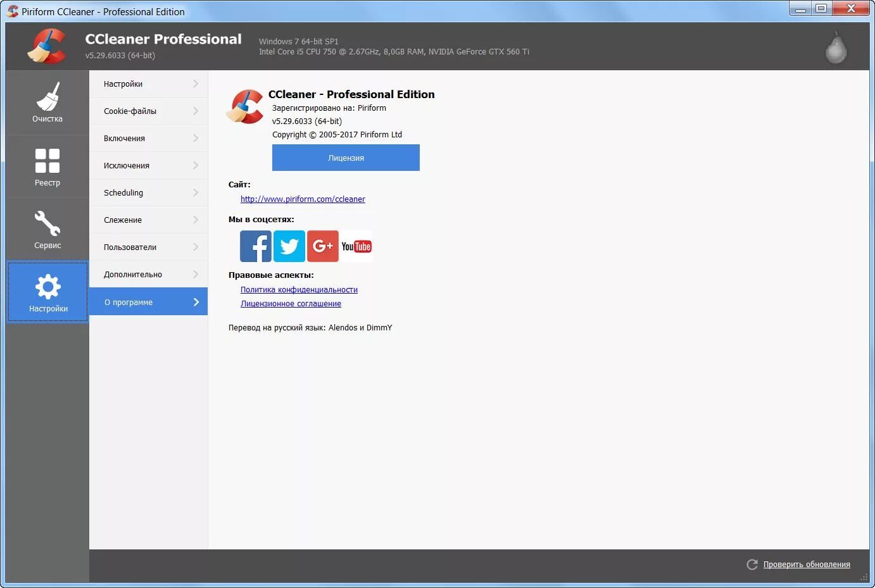The height and width of the screenshot is (588, 875).
Task: Open the Очистка cleaner section
Action: (47, 102)
